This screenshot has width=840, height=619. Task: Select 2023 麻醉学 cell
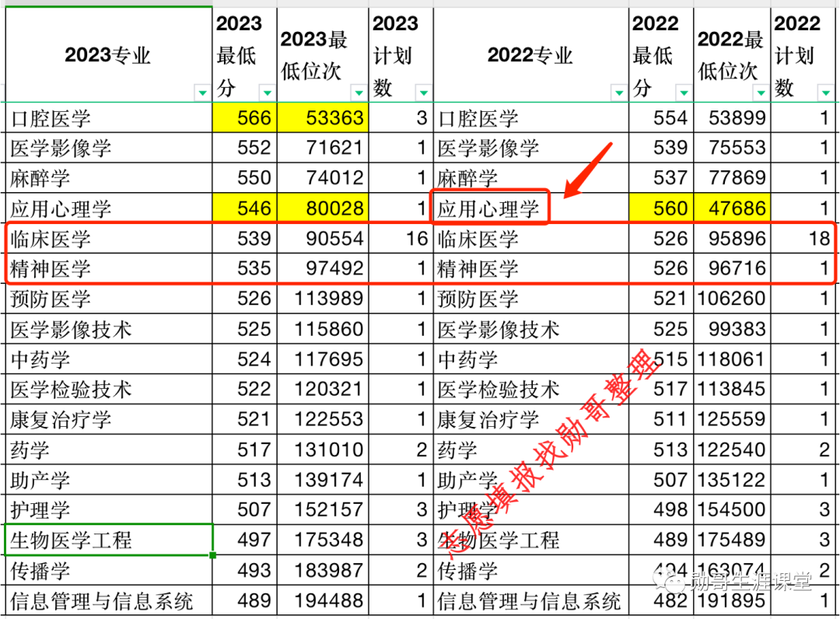109,178
